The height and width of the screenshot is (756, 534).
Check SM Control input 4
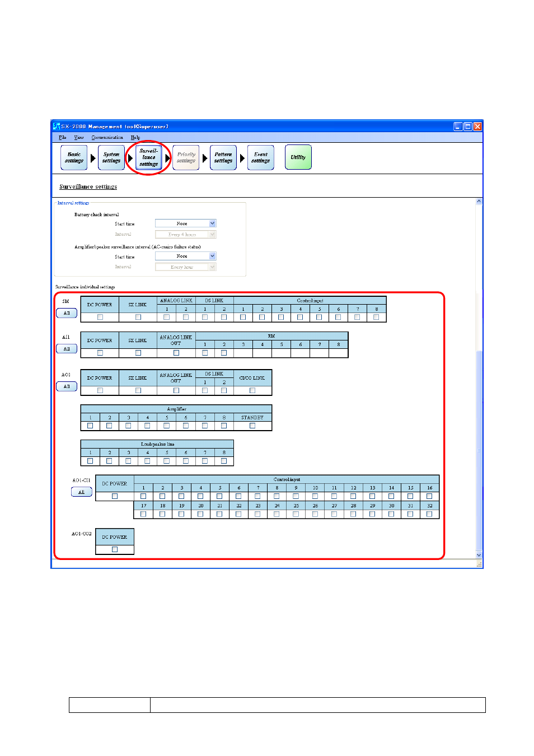tap(300, 317)
